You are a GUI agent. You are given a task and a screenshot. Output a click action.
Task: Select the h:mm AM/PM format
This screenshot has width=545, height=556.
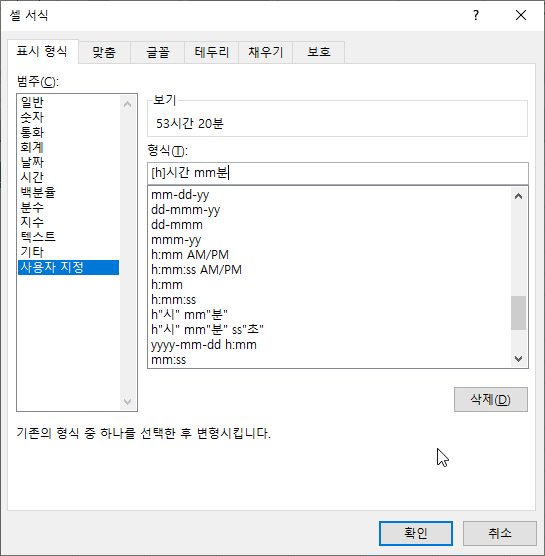(x=329, y=255)
